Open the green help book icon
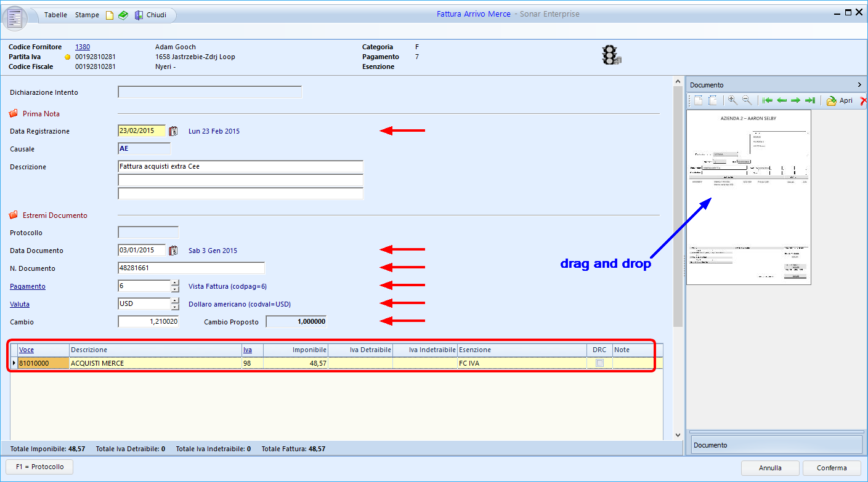868x482 pixels. pyautogui.click(x=123, y=15)
